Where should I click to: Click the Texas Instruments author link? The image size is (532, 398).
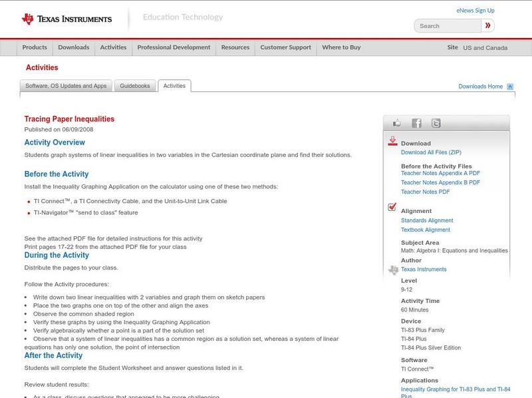(x=424, y=270)
